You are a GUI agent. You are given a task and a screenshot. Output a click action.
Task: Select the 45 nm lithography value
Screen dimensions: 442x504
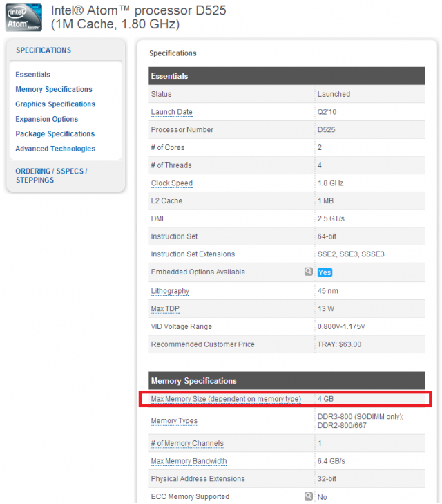point(328,291)
